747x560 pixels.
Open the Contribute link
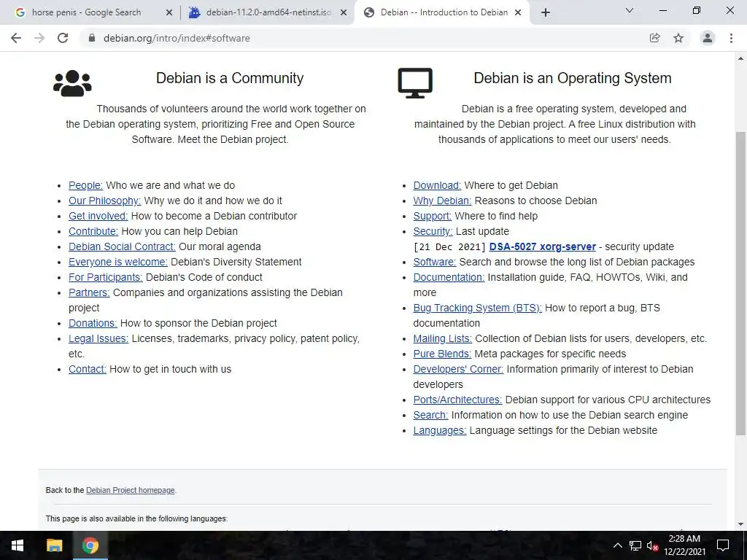click(93, 231)
